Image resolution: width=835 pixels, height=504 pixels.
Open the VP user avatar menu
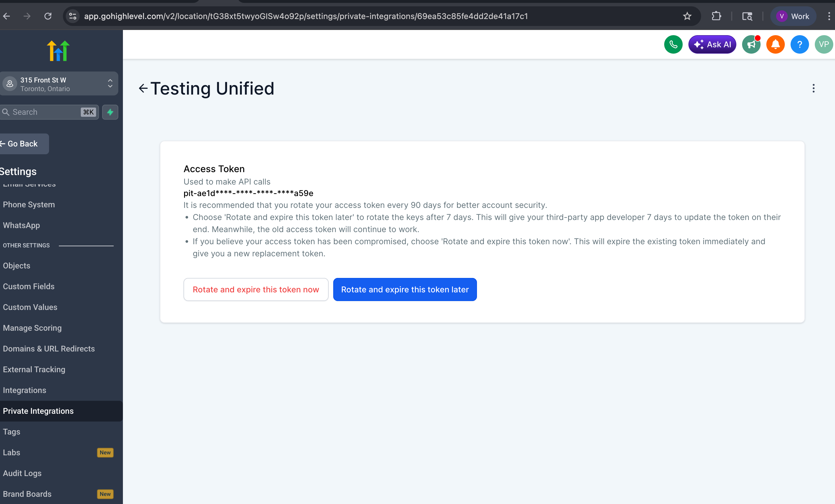pyautogui.click(x=823, y=44)
